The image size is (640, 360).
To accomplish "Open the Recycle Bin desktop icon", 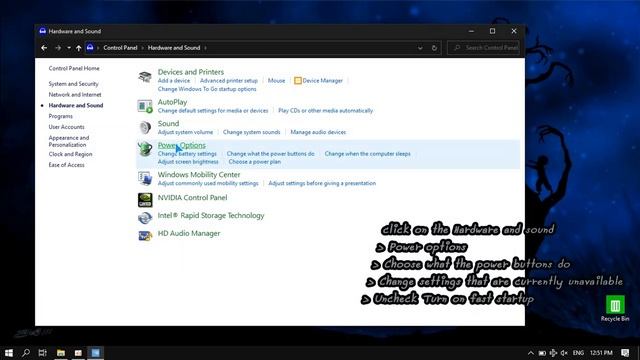I will point(615,309).
